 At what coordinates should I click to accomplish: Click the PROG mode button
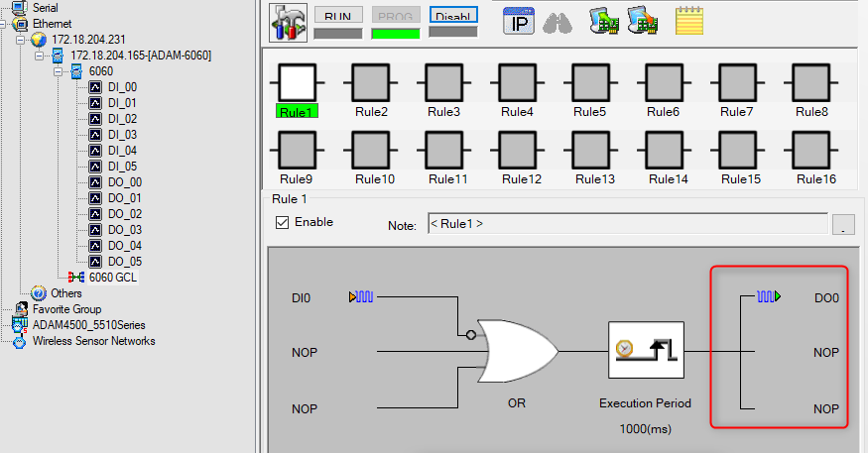396,15
